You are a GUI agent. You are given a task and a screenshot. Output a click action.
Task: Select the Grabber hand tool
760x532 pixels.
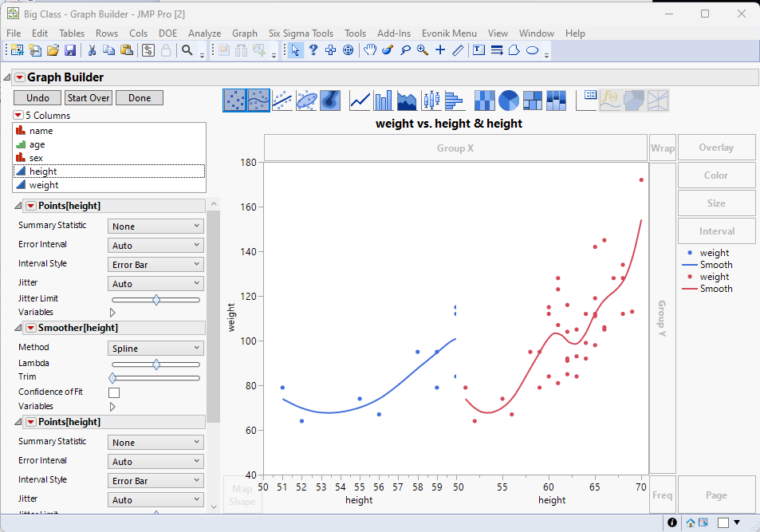coord(370,50)
